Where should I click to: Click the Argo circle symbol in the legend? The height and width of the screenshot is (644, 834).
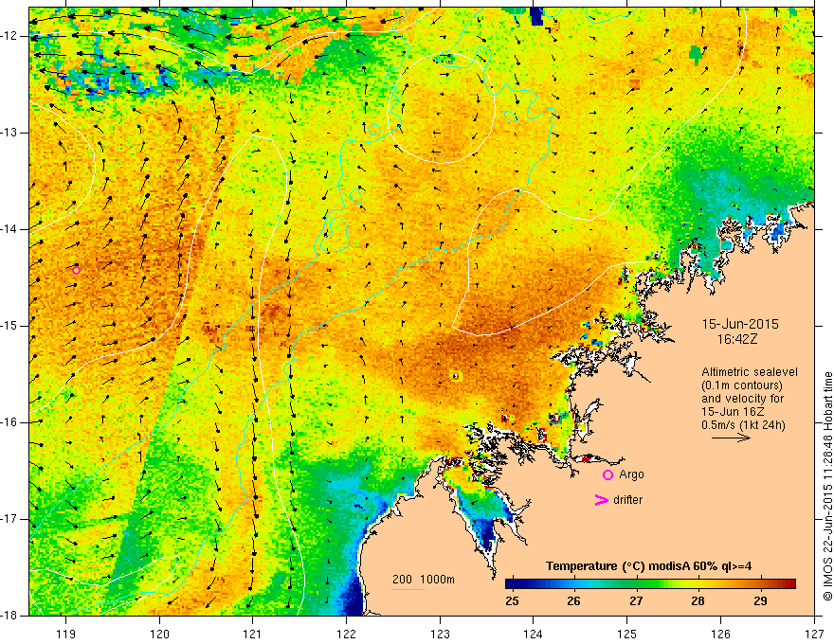[607, 475]
